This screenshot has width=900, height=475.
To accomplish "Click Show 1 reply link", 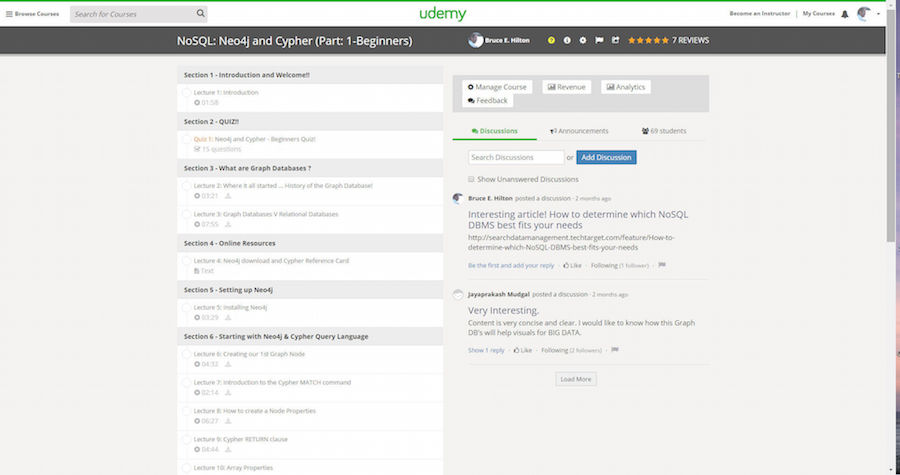I will pos(486,350).
